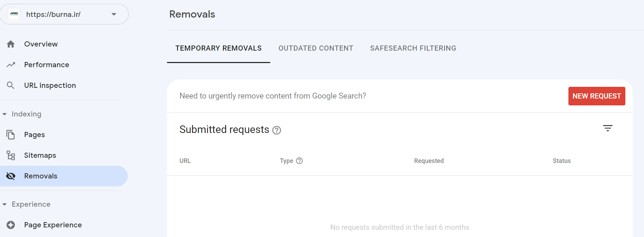
Task: Click help icon beside Type column
Action: 299,161
